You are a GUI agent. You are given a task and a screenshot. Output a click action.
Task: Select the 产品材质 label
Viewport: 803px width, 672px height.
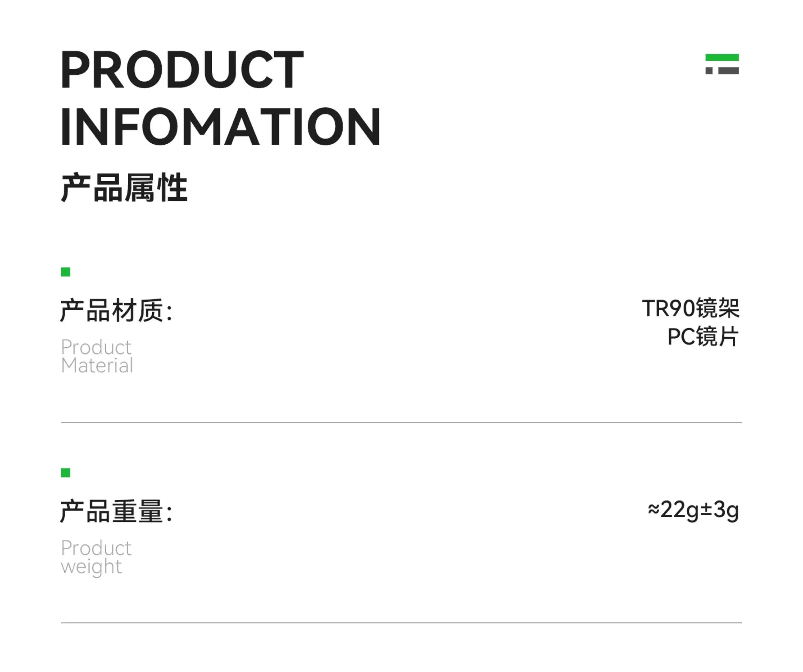[116, 310]
